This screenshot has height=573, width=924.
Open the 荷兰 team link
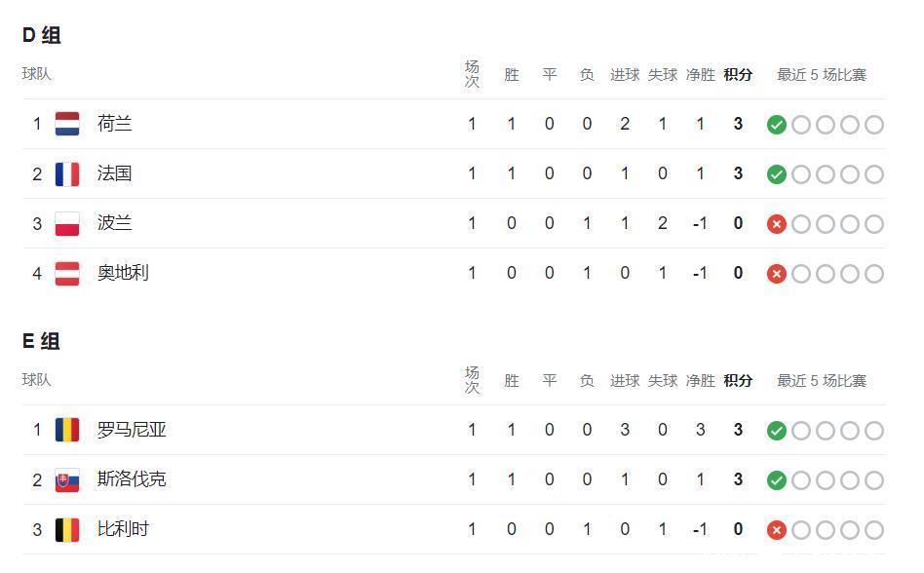[115, 124]
